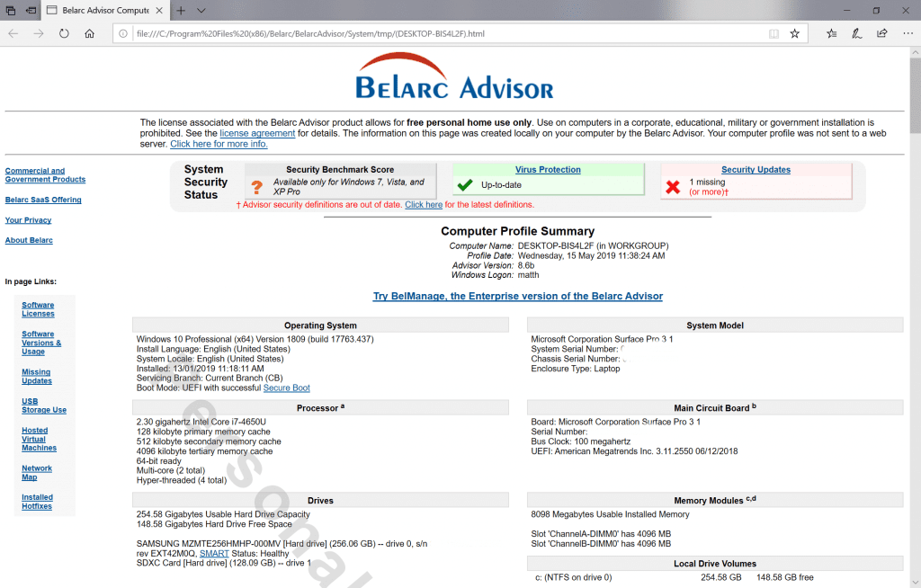This screenshot has width=921, height=588.
Task: Jump to Network Map section
Action: click(36, 473)
